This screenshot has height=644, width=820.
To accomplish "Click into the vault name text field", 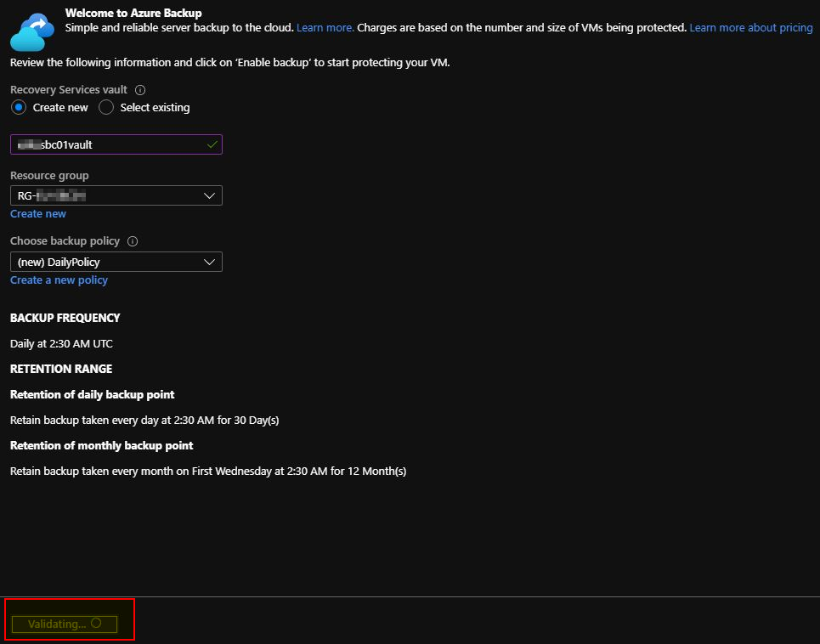I will coord(110,144).
